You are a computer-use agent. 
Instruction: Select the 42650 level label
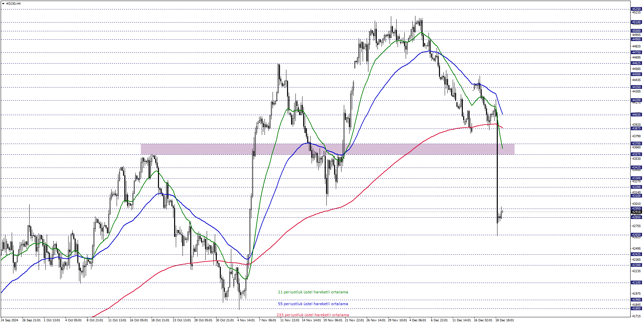pyautogui.click(x=636, y=235)
